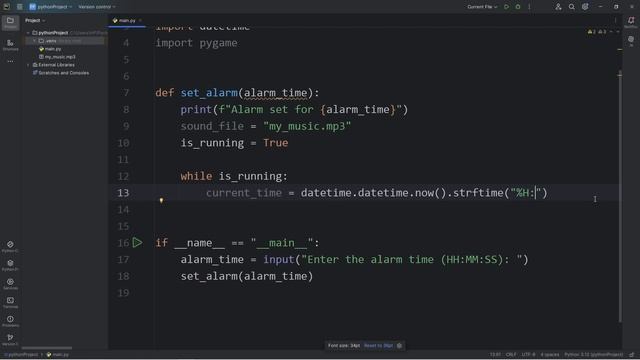Open font size popup settings gear

point(399,345)
